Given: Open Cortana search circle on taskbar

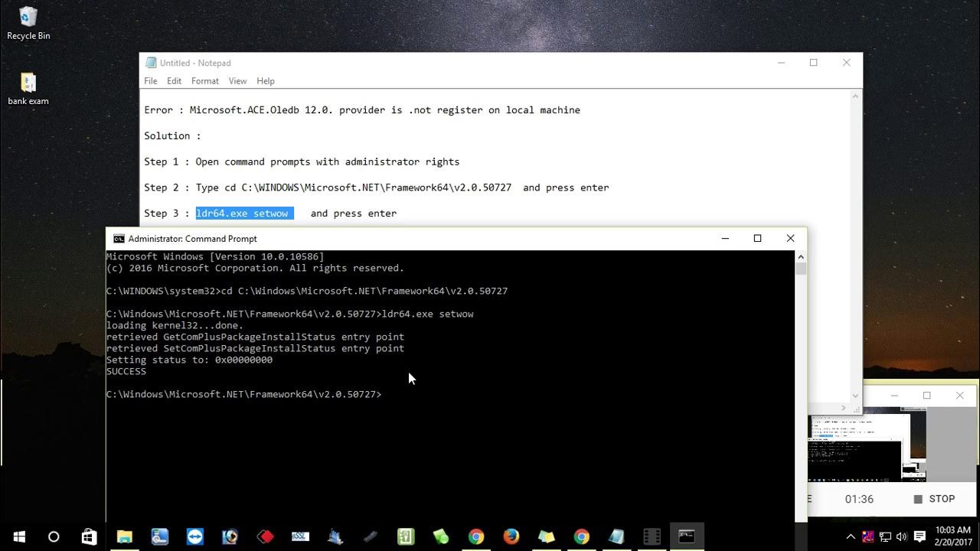Looking at the screenshot, I should [54, 536].
